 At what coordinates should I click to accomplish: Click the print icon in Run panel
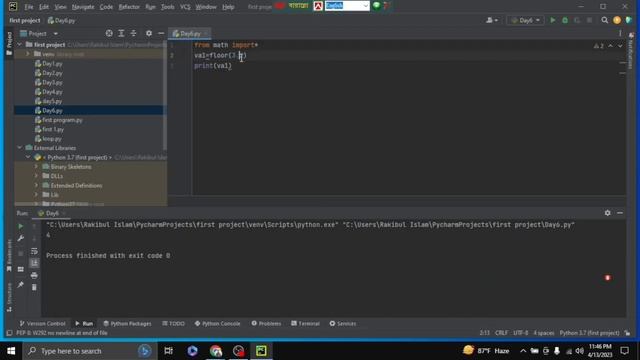(x=34, y=276)
